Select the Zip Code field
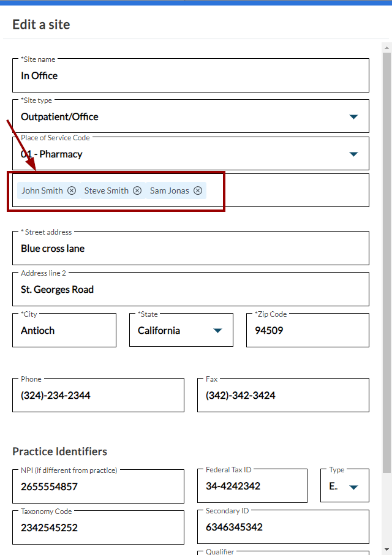 pyautogui.click(x=308, y=330)
